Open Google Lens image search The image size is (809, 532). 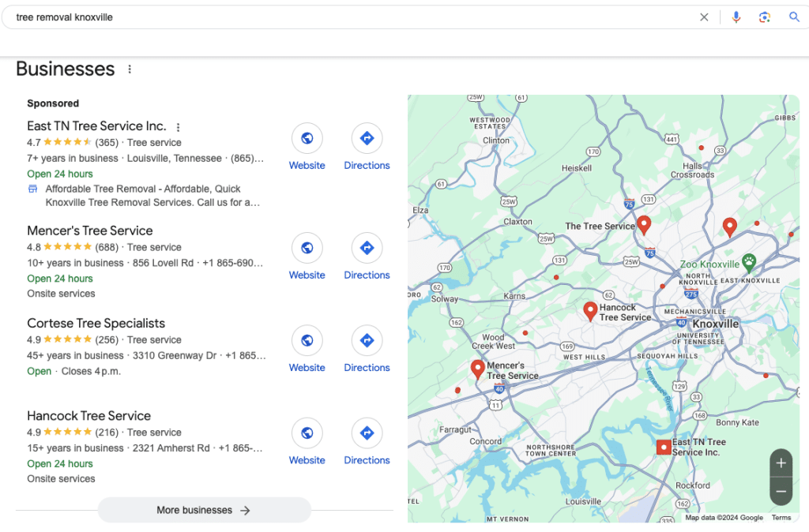(764, 17)
